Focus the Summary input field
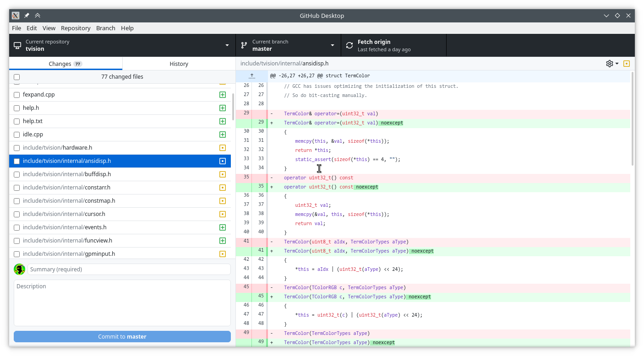 coord(129,269)
